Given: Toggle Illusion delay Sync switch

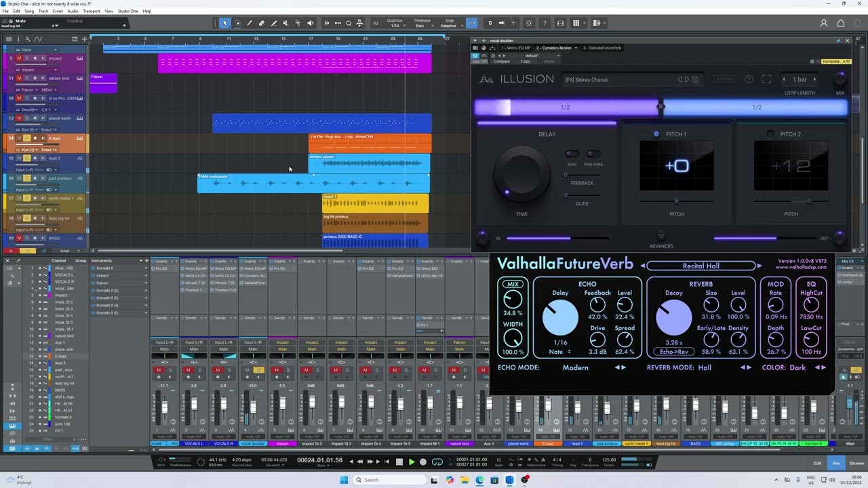Looking at the screenshot, I should 572,154.
